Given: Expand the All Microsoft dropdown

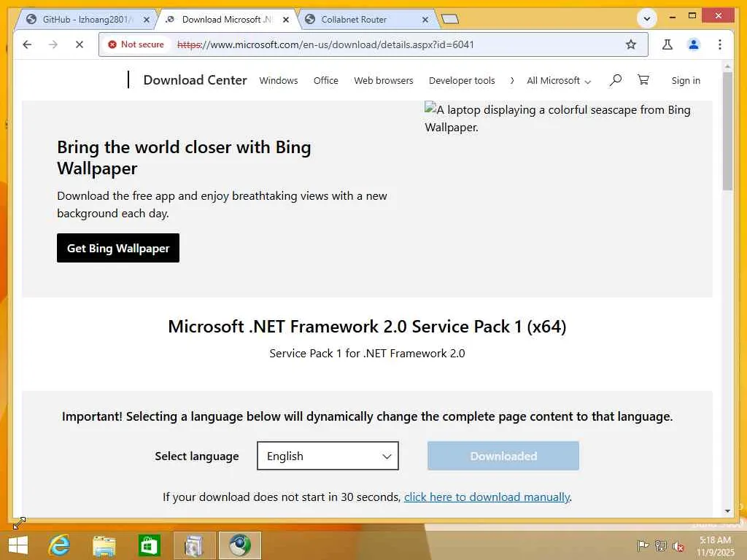Looking at the screenshot, I should pyautogui.click(x=559, y=80).
